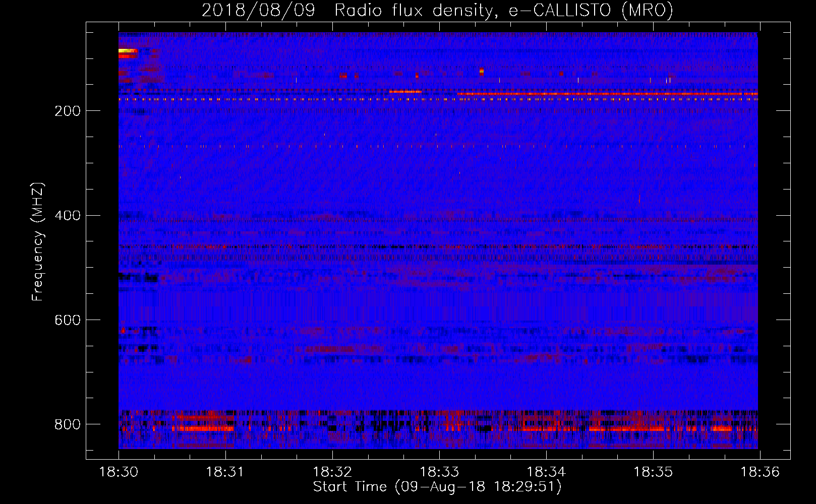This screenshot has height=504, width=816.
Task: Click the 200 frequency tick label
Action: [68, 111]
